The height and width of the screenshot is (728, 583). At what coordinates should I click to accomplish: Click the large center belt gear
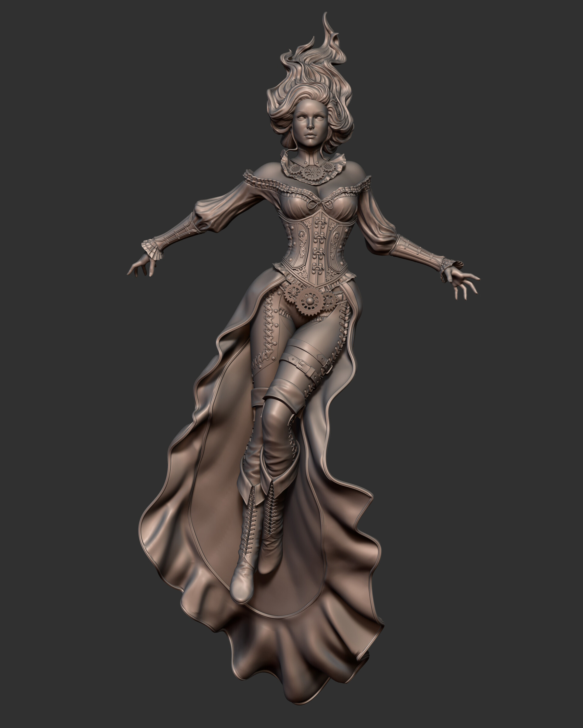(x=309, y=299)
